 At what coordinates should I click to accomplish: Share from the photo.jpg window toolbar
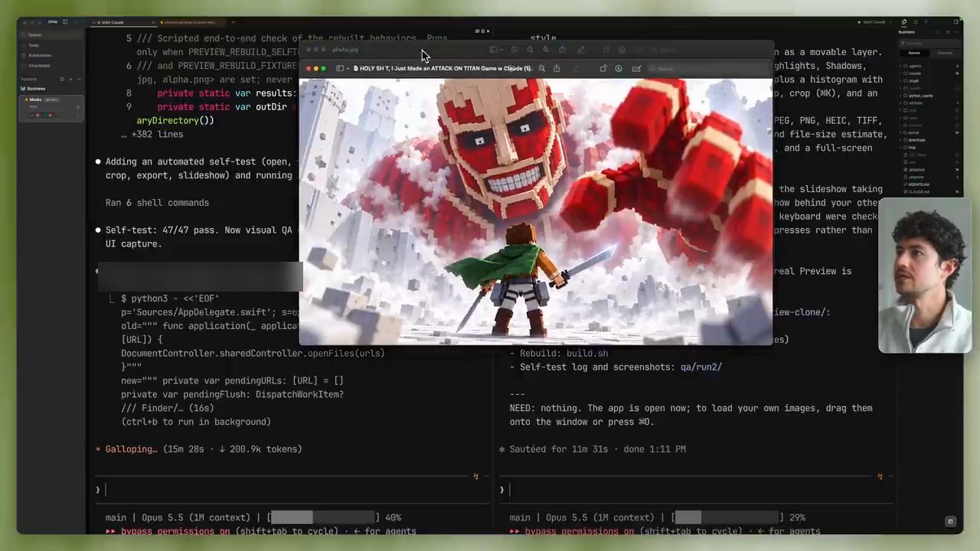click(562, 50)
